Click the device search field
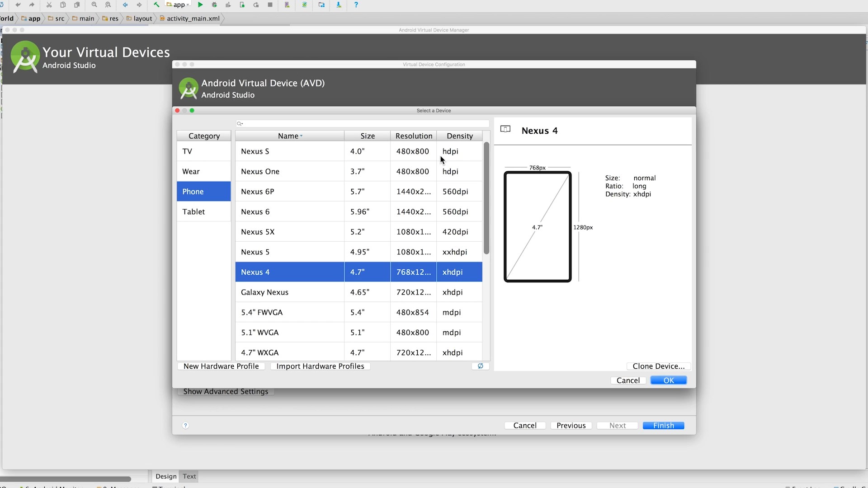The width and height of the screenshot is (868, 488). tap(363, 123)
